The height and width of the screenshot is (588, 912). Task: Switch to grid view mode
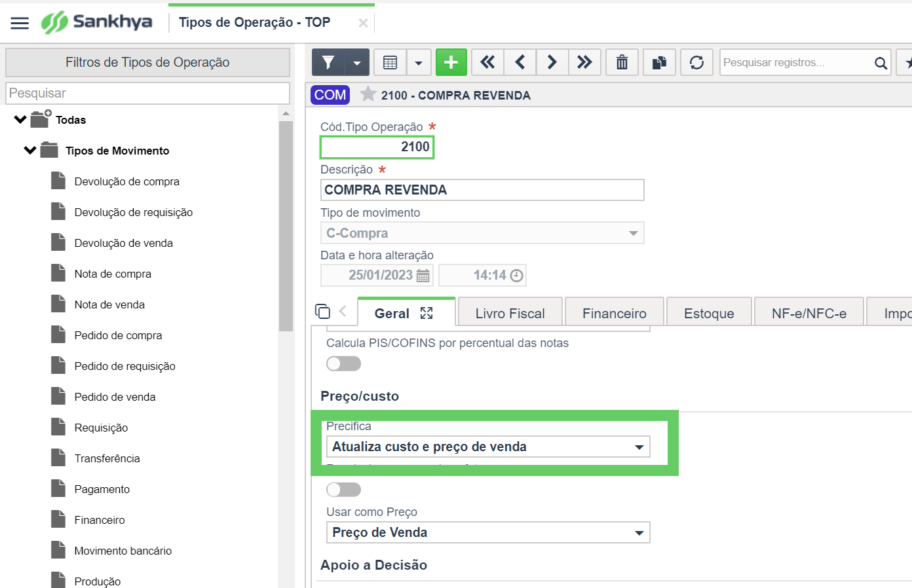pyautogui.click(x=390, y=62)
